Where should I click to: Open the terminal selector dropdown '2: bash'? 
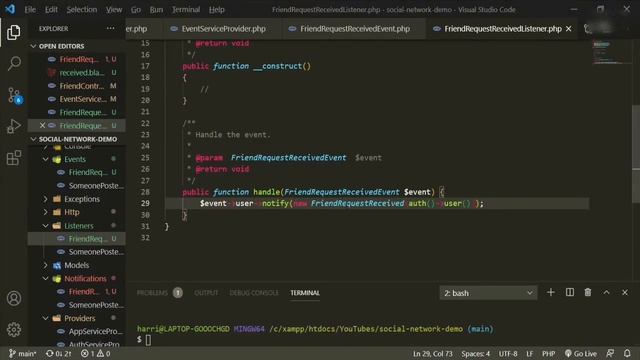488,293
